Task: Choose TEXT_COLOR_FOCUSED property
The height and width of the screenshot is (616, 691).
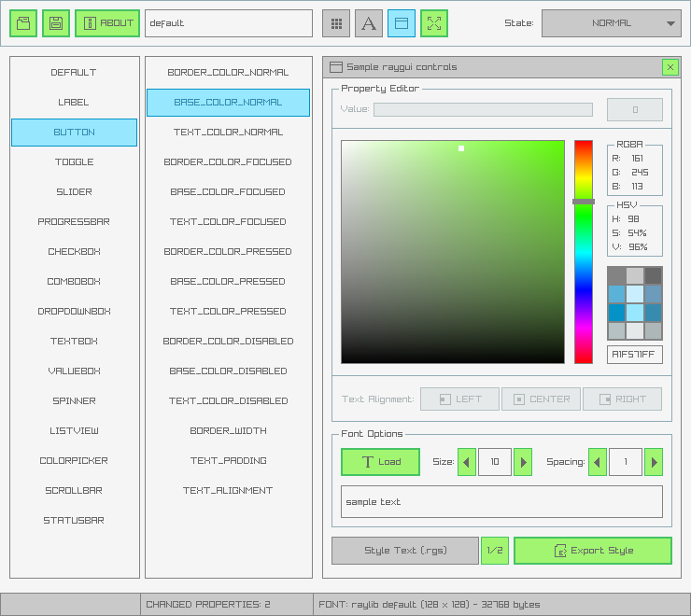Action: (x=228, y=221)
